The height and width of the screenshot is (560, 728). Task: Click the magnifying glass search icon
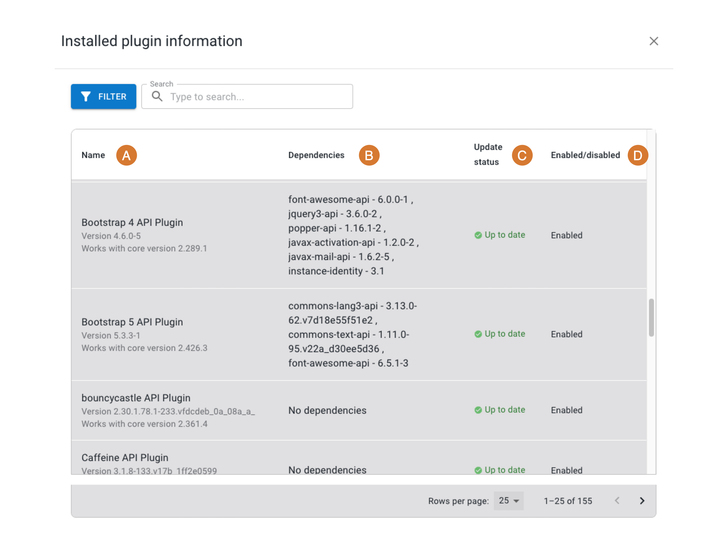pyautogui.click(x=157, y=97)
